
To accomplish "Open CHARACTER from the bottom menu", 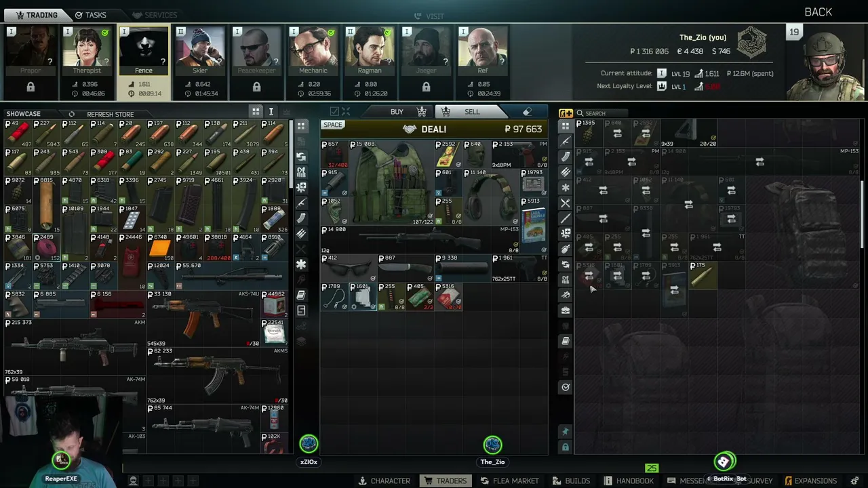I will [x=384, y=481].
